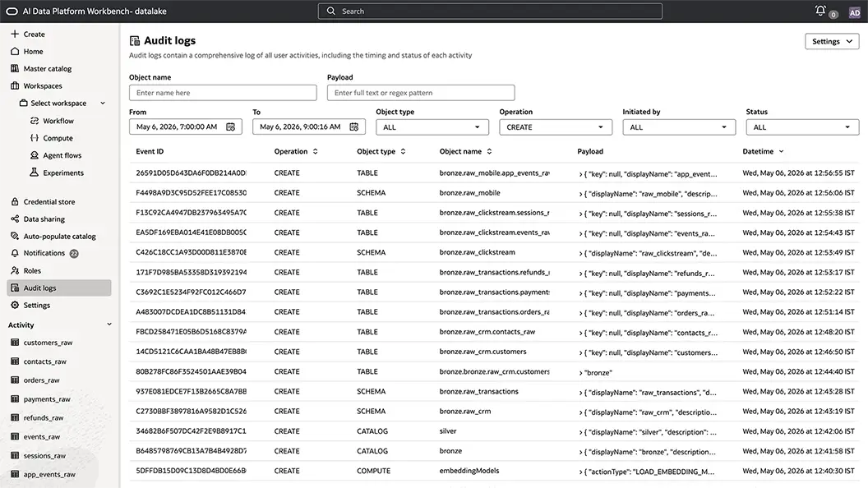
Task: Open the Initiated by dropdown
Action: click(679, 127)
